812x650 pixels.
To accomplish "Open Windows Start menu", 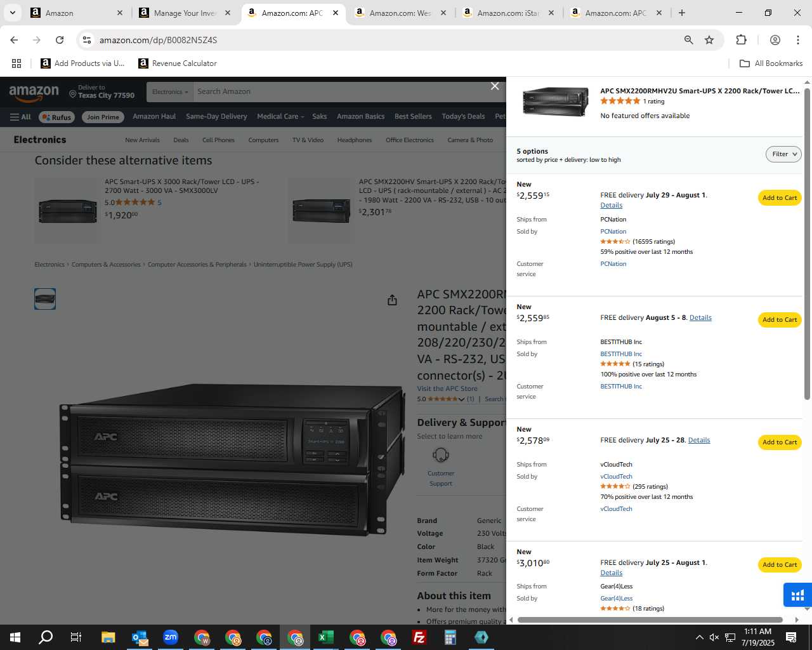I will click(x=15, y=637).
